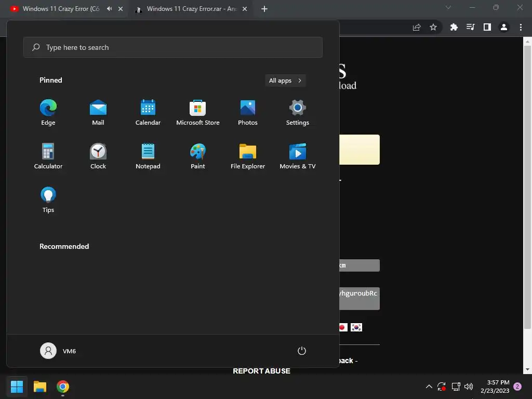
Task: Close the Crazy Error.rar browser tab
Action: [x=245, y=9]
